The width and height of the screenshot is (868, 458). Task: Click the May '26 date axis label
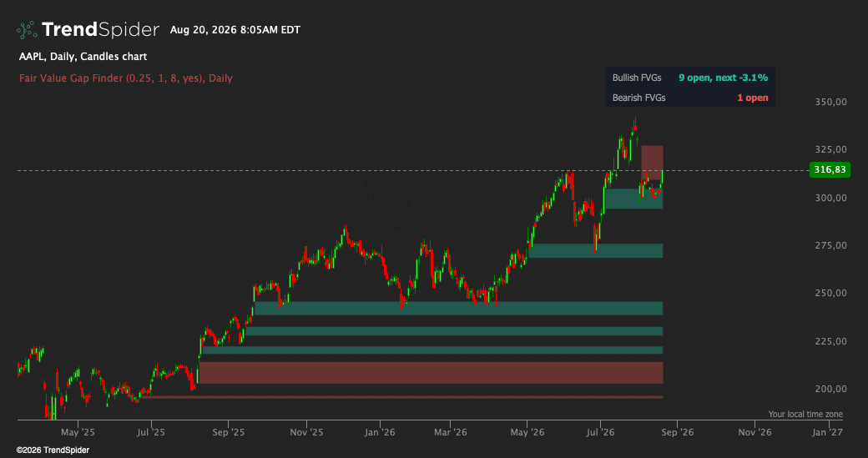pos(527,432)
